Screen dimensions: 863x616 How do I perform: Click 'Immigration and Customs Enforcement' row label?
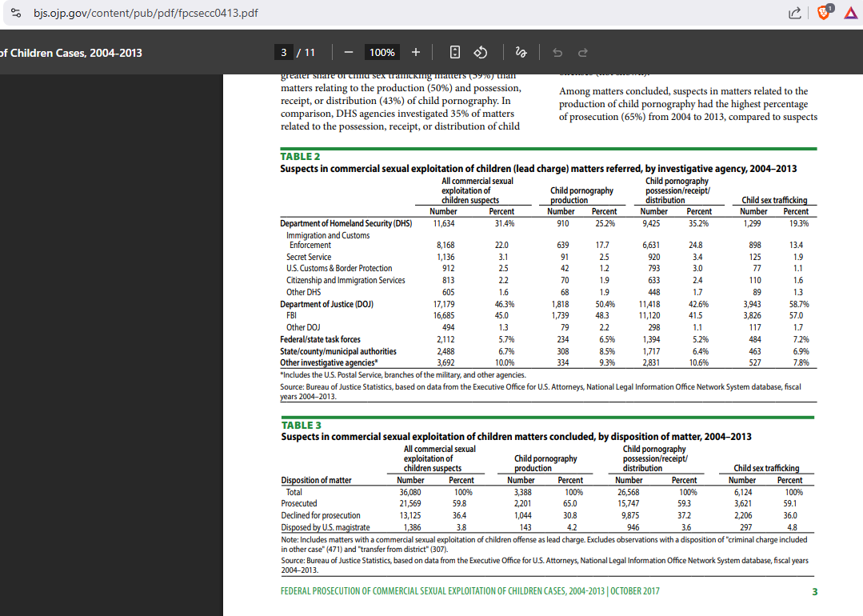click(327, 240)
